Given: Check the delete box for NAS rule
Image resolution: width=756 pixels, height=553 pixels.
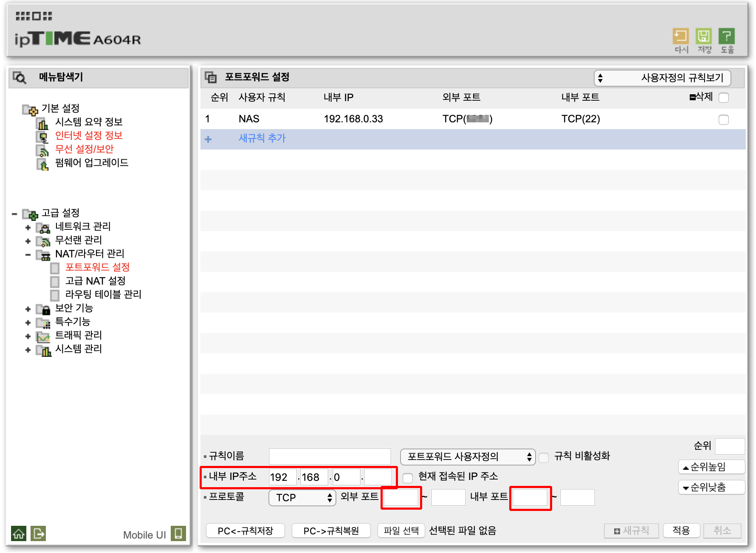Looking at the screenshot, I should tap(724, 120).
